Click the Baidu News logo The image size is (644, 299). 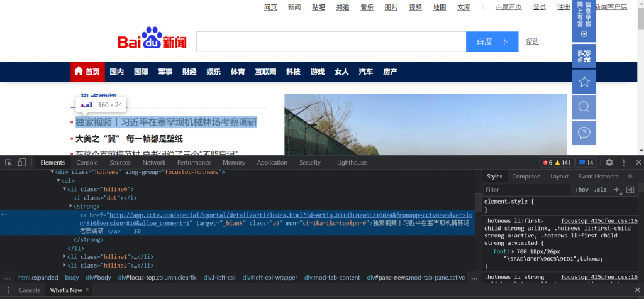pyautogui.click(x=152, y=38)
